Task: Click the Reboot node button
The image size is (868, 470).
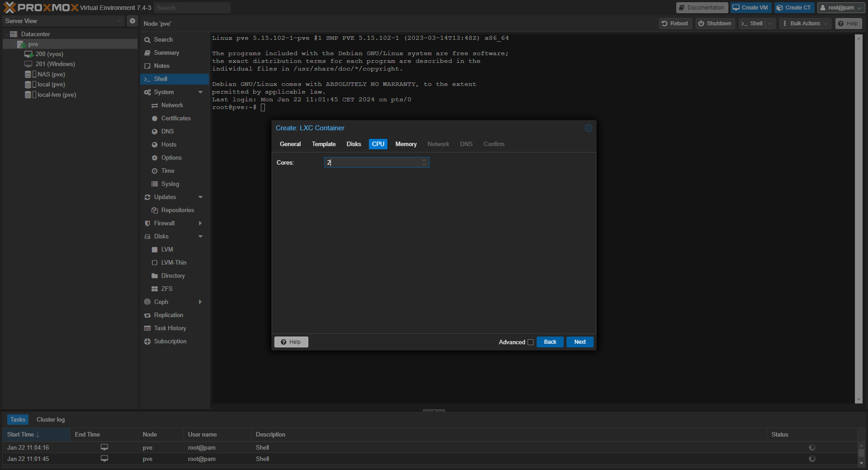Action: (x=675, y=24)
